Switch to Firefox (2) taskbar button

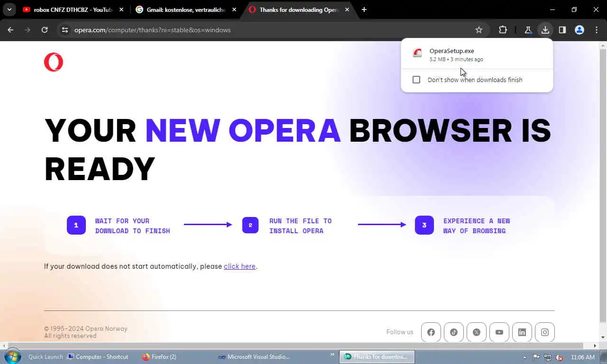tap(159, 357)
